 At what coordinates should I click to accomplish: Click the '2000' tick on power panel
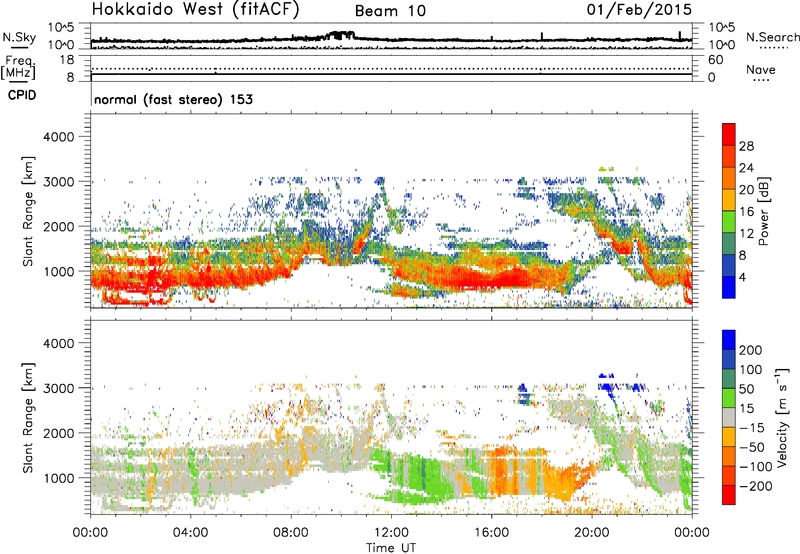pos(59,226)
